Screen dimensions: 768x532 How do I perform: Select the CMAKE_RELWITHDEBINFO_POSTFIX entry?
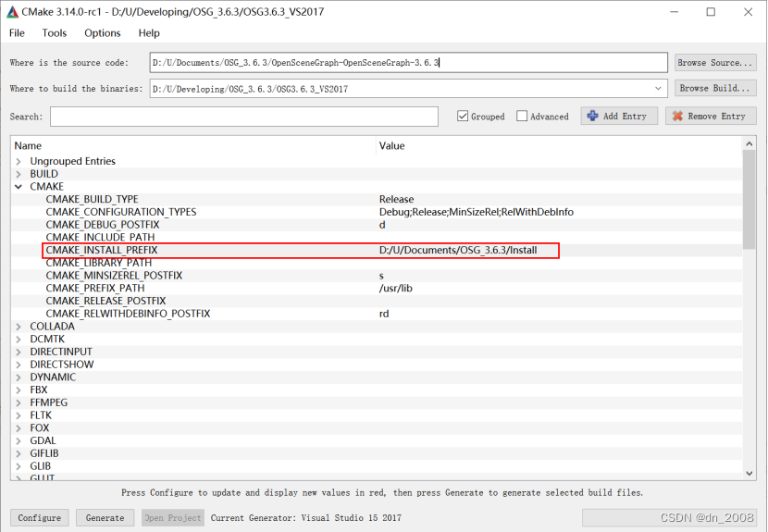pyautogui.click(x=128, y=314)
